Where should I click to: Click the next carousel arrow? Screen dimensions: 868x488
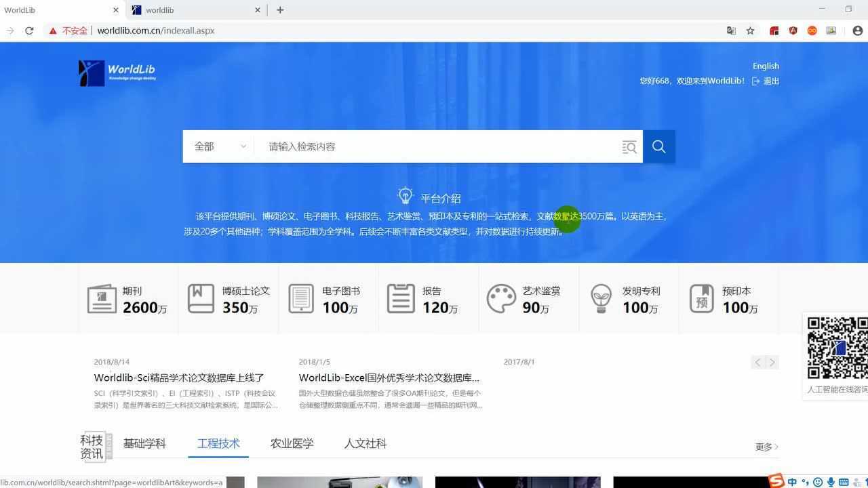[772, 362]
